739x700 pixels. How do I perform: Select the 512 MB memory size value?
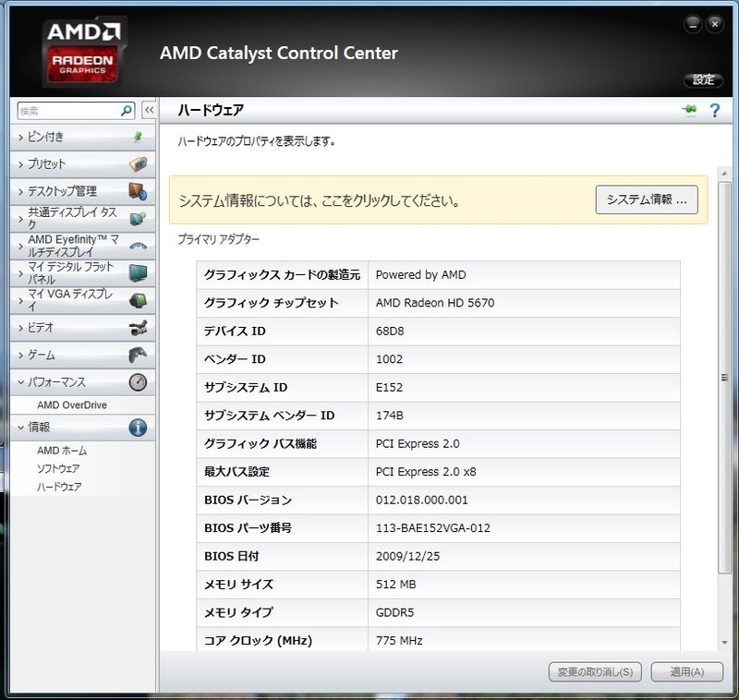click(x=396, y=585)
